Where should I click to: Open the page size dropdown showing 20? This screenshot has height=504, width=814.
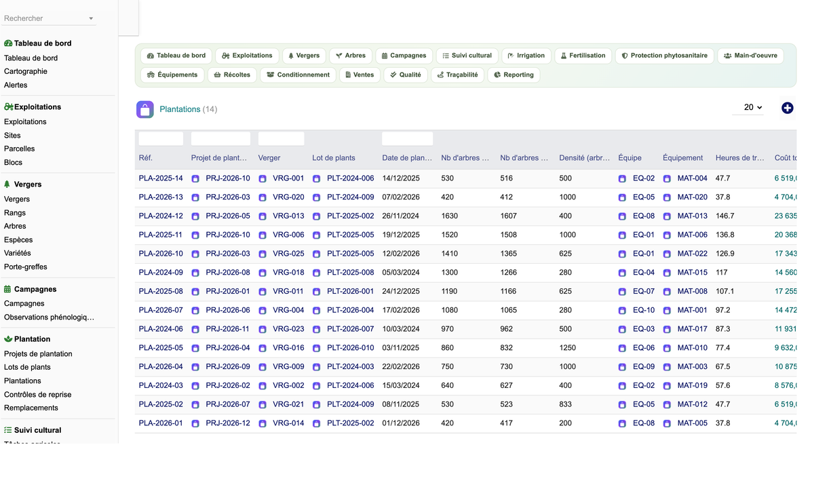coord(748,107)
